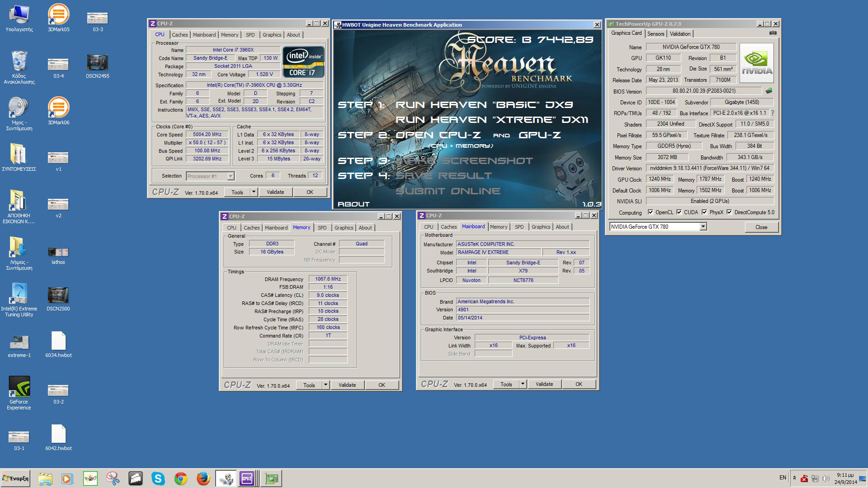
Task: Open the 3DMark06 desktop shortcut
Action: pyautogui.click(x=58, y=111)
